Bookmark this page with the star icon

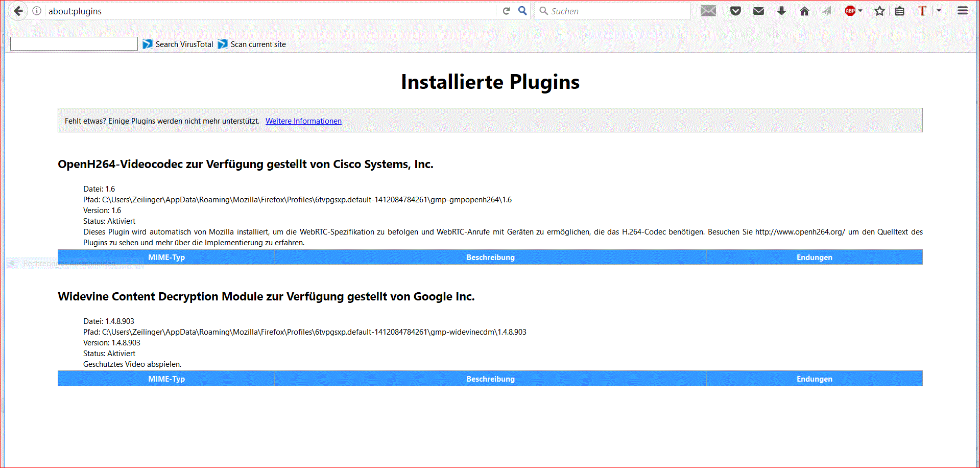879,11
